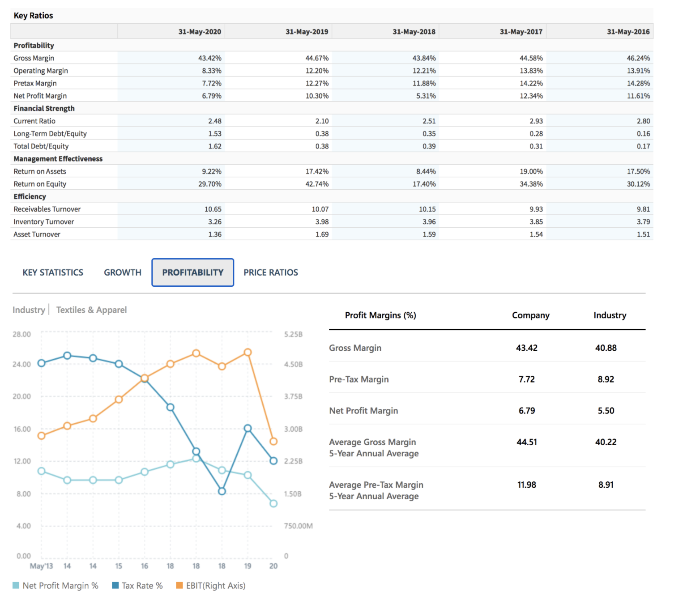Open the GROWTH tab
The image size is (700, 604).
coord(122,272)
